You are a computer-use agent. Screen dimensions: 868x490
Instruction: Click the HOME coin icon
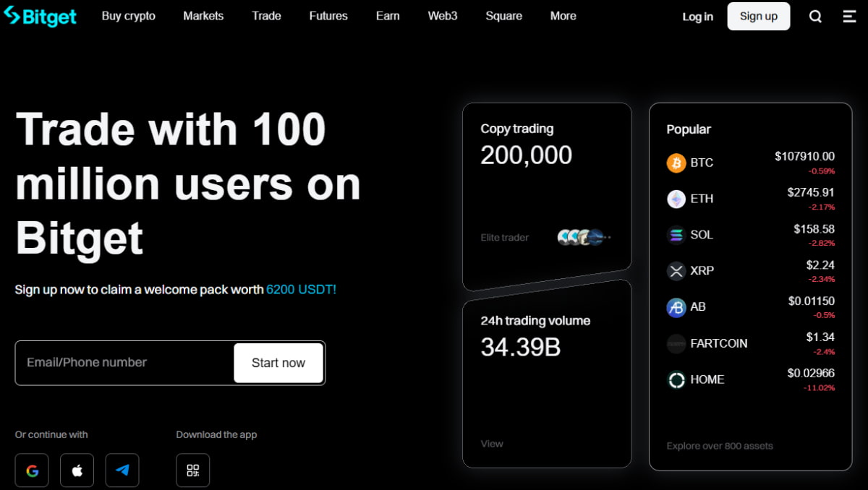676,379
